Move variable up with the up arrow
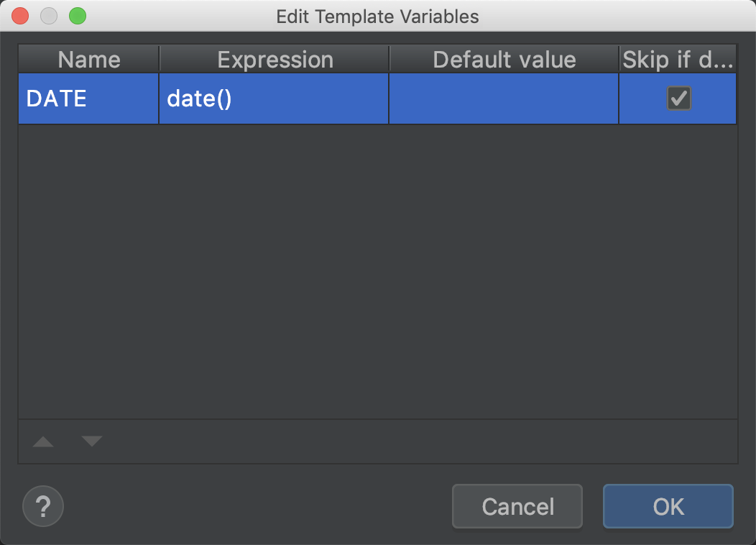The height and width of the screenshot is (545, 756). tap(43, 441)
